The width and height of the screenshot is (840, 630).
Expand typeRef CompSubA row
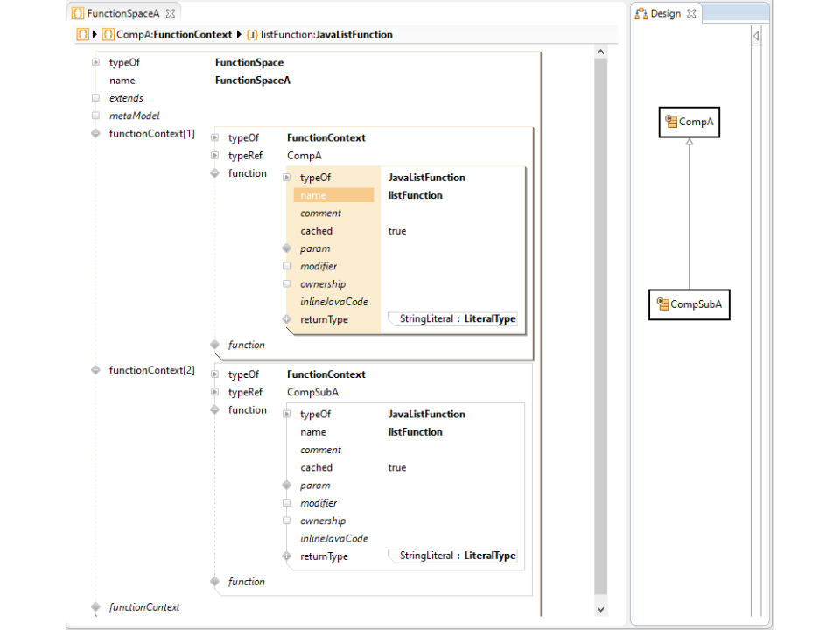click(x=215, y=392)
